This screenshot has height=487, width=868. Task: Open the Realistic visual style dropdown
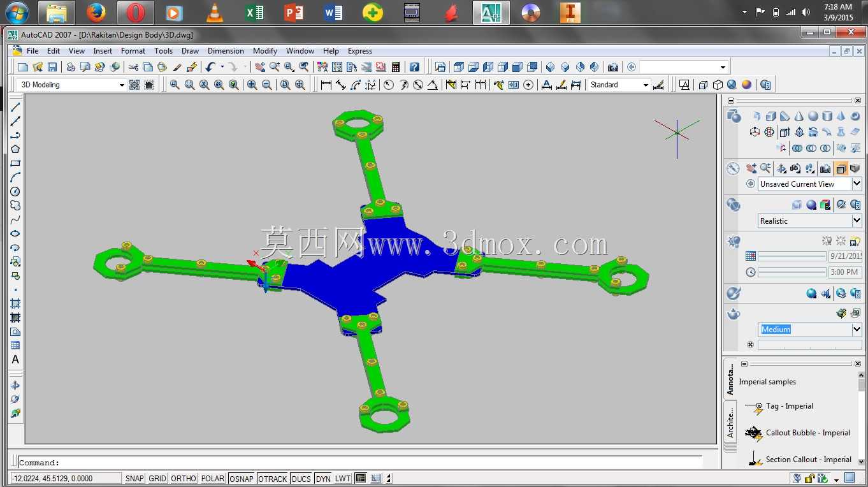[857, 221]
